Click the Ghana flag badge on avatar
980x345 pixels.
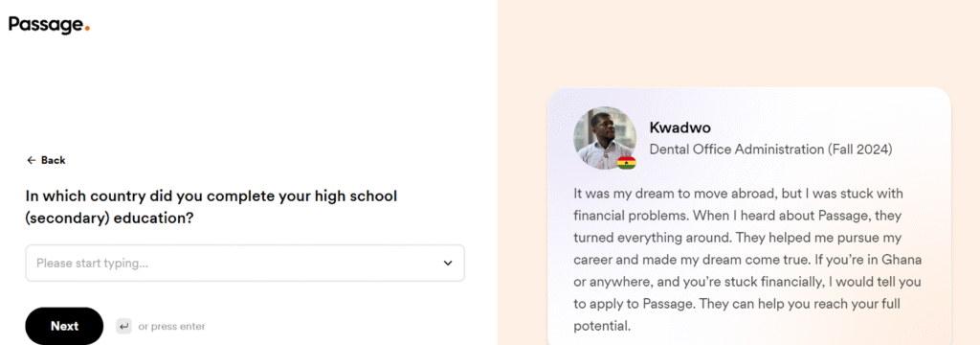point(626,163)
